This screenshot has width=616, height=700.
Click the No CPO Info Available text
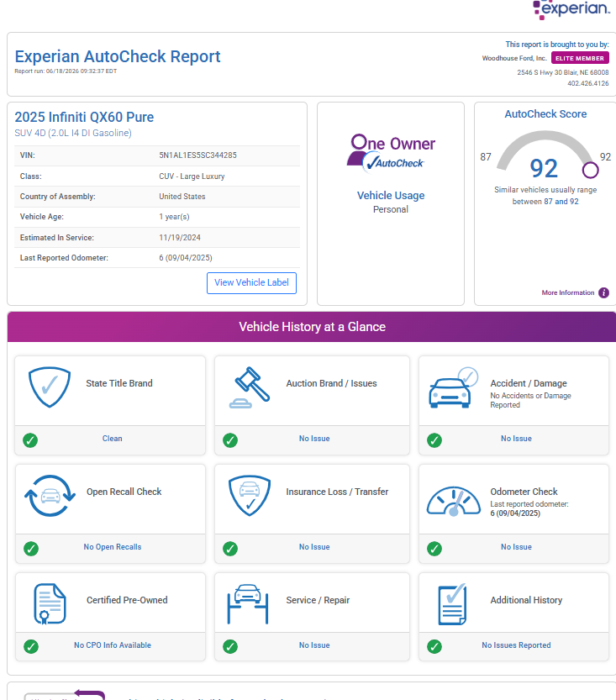coord(113,645)
